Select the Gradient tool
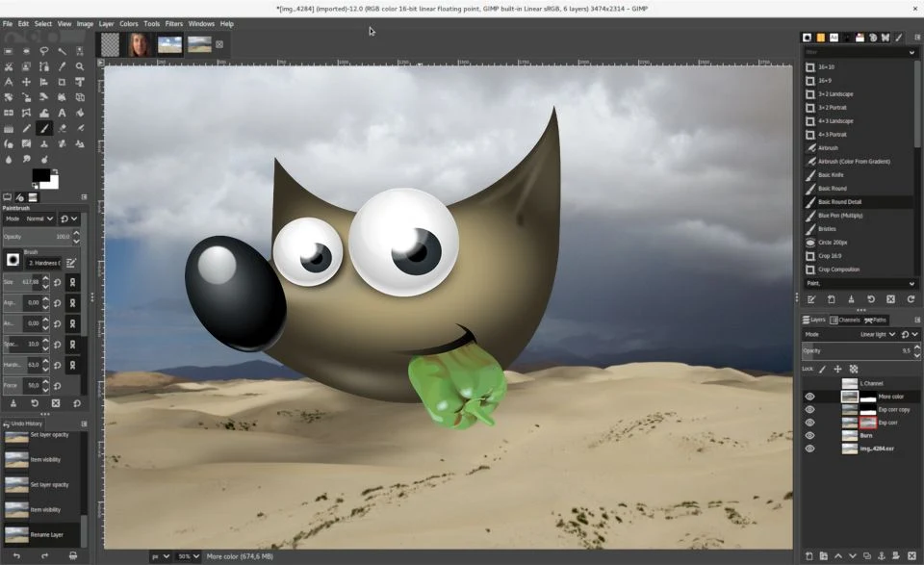Viewport: 924px width, 565px height. pyautogui.click(x=9, y=128)
